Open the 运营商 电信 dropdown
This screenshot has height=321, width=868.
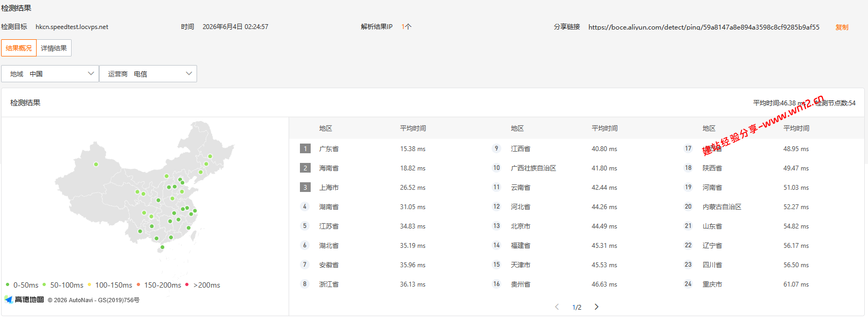coord(148,74)
